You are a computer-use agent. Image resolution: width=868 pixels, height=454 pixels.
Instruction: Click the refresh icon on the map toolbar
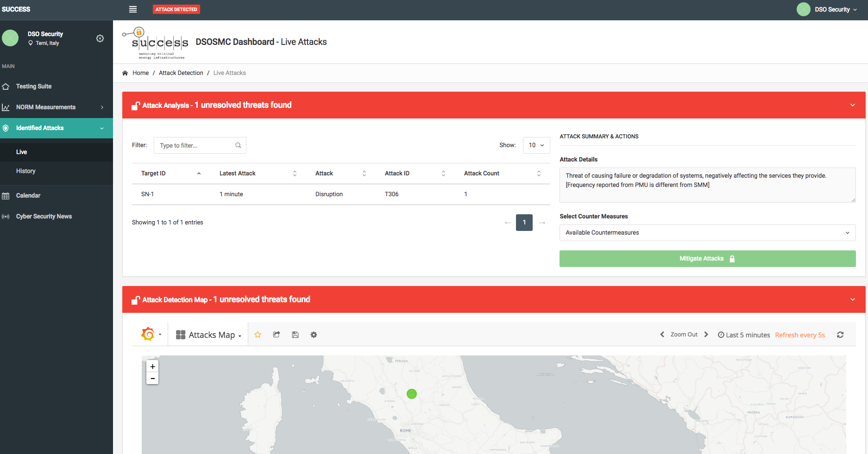click(x=840, y=335)
